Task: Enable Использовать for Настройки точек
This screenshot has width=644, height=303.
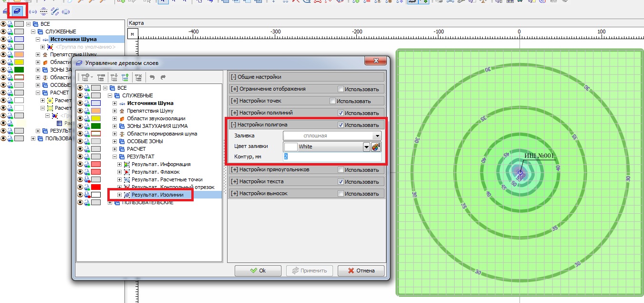Action: 333,101
